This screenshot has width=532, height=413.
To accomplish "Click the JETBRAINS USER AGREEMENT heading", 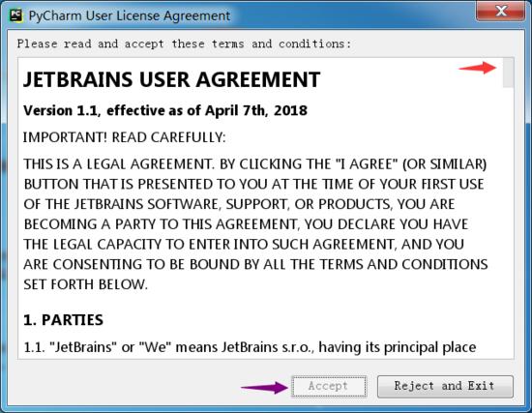I will tap(171, 79).
